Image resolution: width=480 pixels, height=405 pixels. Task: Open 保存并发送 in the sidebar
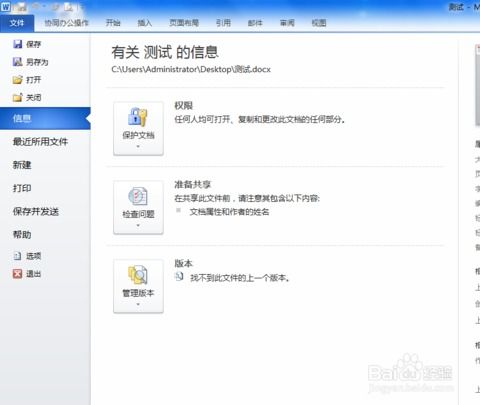(36, 211)
